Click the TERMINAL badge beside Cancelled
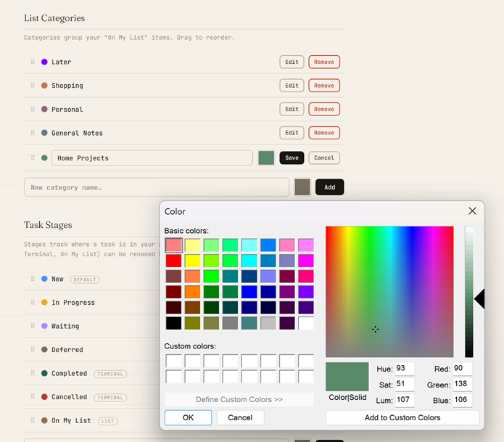The width and height of the screenshot is (504, 442). [110, 398]
